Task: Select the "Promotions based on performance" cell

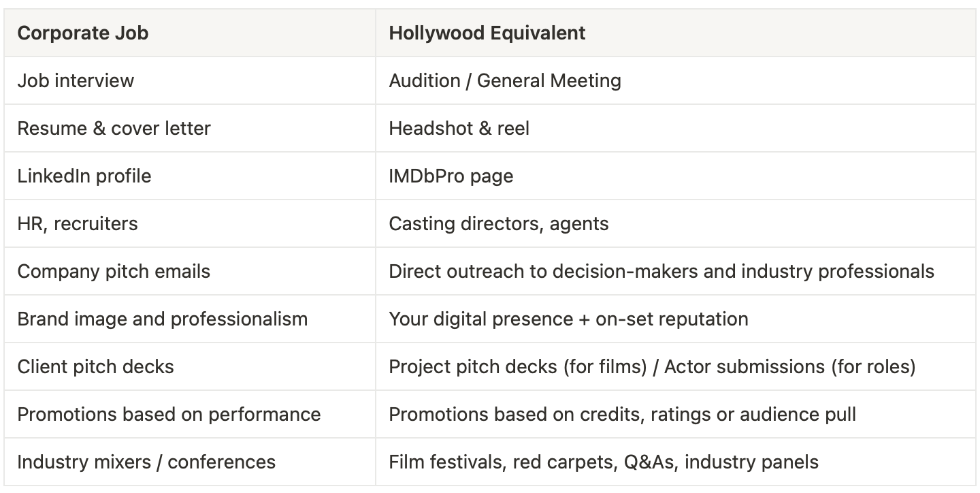Action: 169,414
